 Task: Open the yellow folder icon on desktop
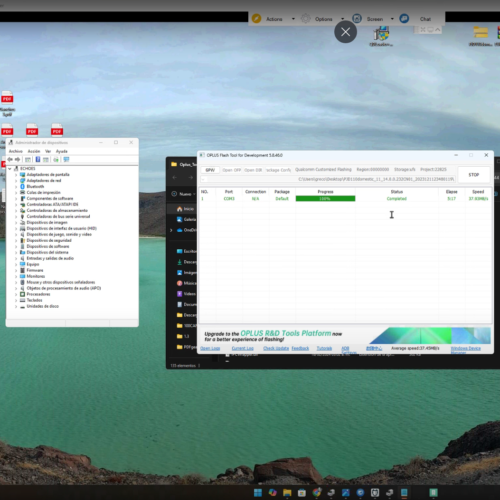click(481, 33)
